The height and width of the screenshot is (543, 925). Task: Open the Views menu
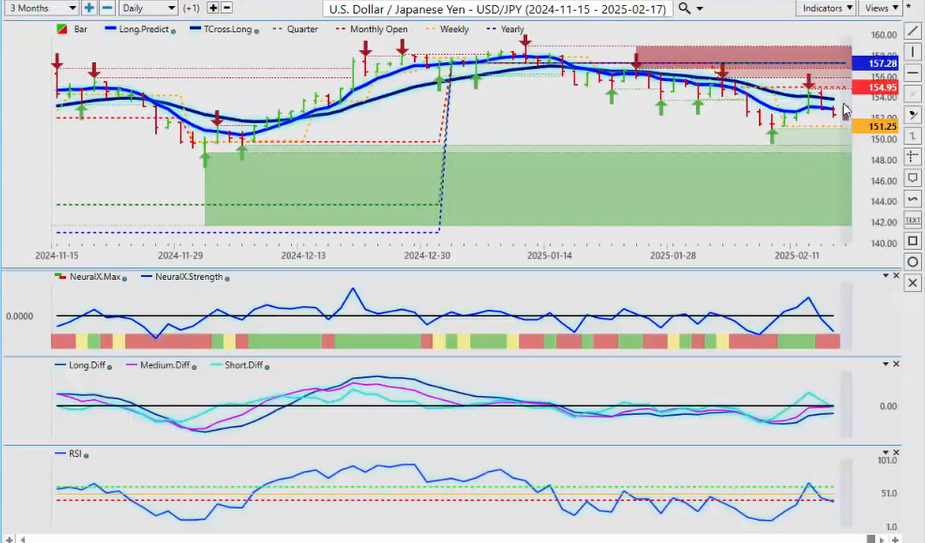click(x=881, y=8)
